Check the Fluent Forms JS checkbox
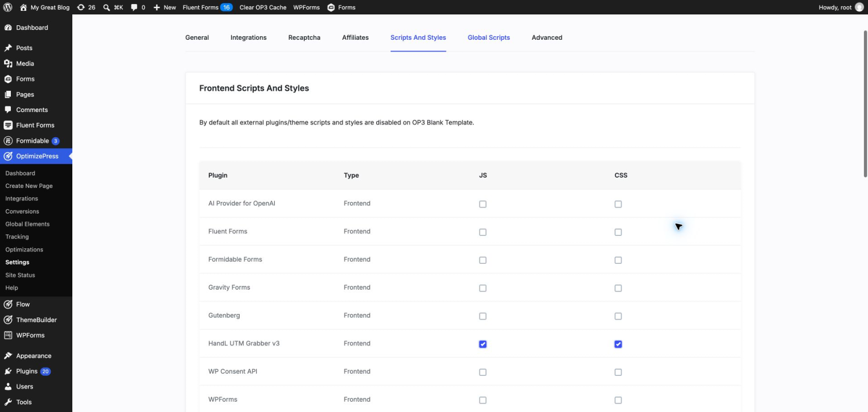868x412 pixels. 483,232
